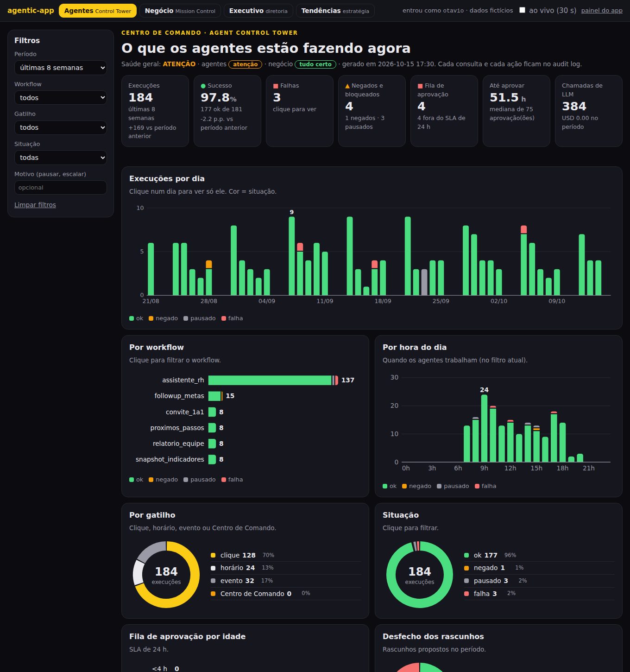
Task: Filter by the assistente_rh workflow bar
Action: click(x=273, y=380)
